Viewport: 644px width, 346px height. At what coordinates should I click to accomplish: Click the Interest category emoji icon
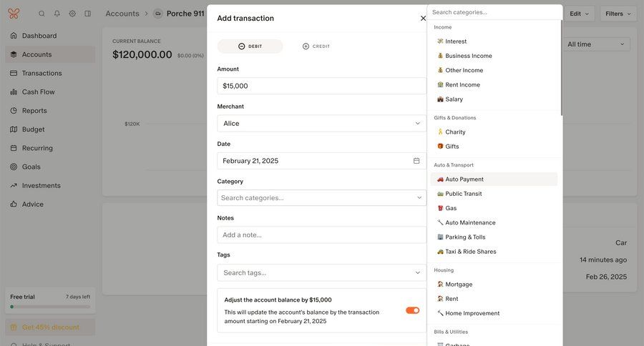[x=440, y=41]
